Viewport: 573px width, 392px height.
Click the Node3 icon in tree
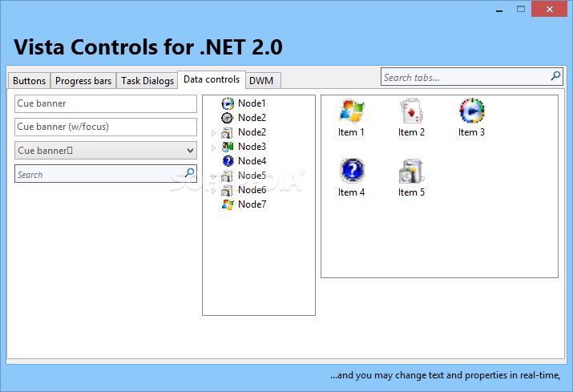tap(228, 147)
